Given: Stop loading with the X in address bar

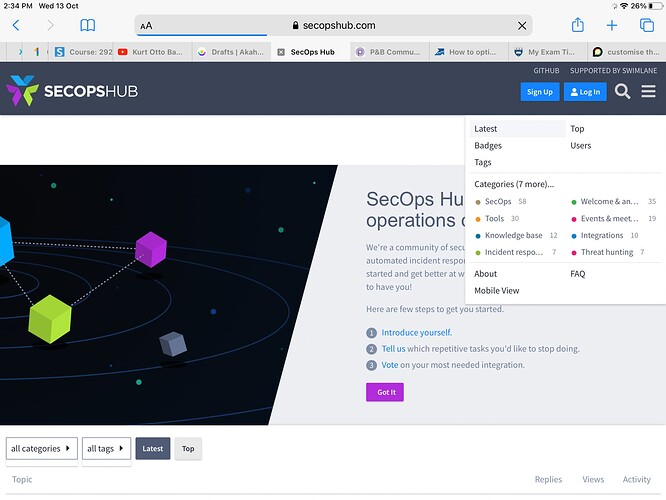Looking at the screenshot, I should 522,26.
